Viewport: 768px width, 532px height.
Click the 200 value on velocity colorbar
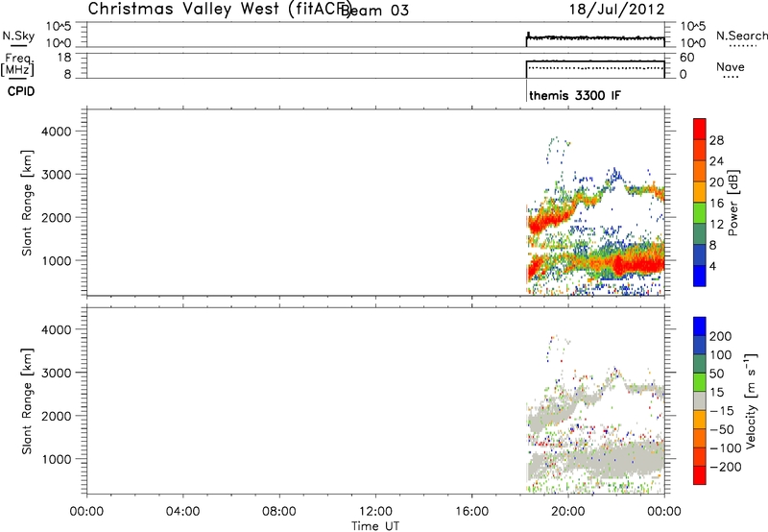click(721, 336)
